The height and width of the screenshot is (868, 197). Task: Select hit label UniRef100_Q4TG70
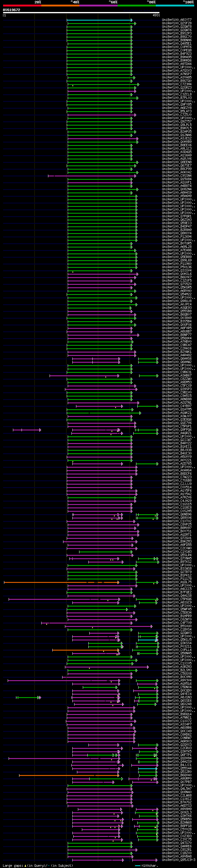click(x=177, y=843)
